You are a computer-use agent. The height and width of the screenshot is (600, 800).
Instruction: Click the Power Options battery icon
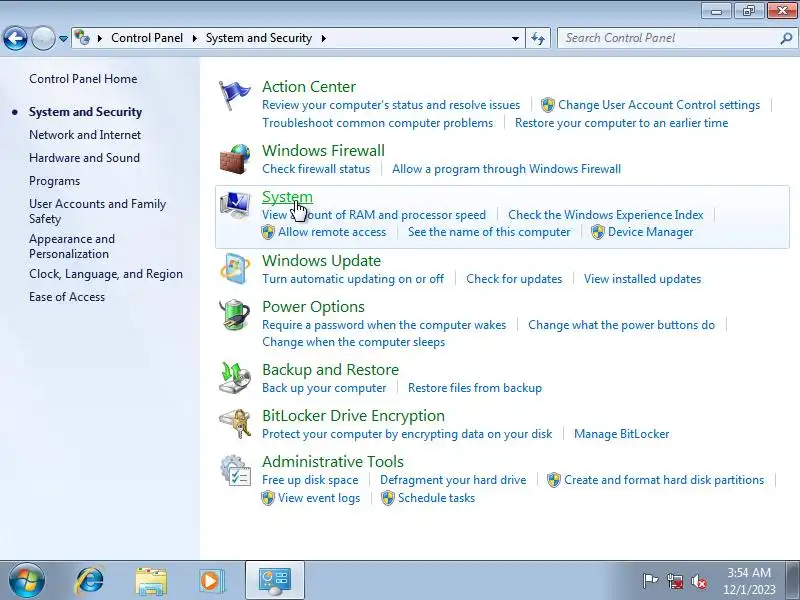[235, 314]
